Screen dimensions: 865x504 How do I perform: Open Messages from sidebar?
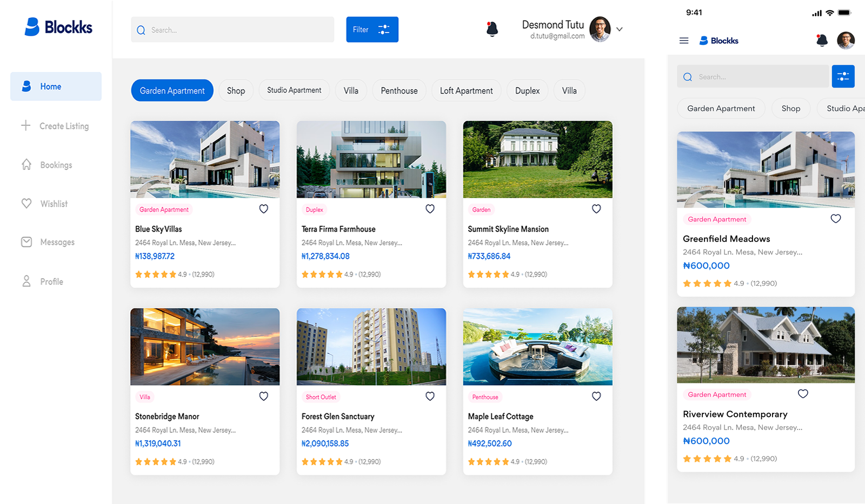48,242
